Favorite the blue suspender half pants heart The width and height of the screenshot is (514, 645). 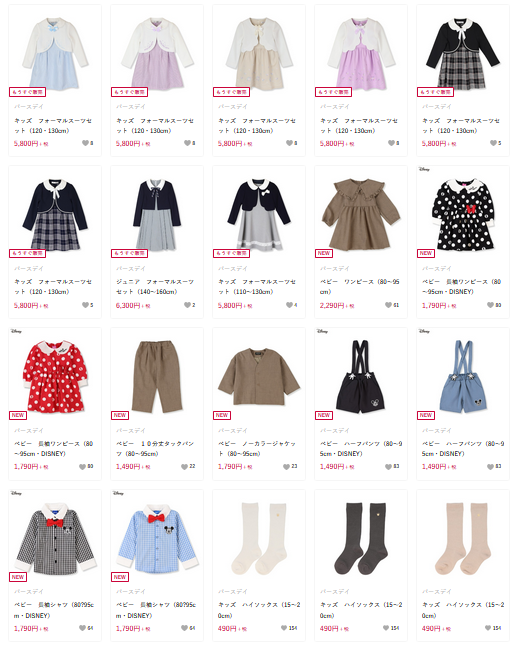(x=490, y=466)
